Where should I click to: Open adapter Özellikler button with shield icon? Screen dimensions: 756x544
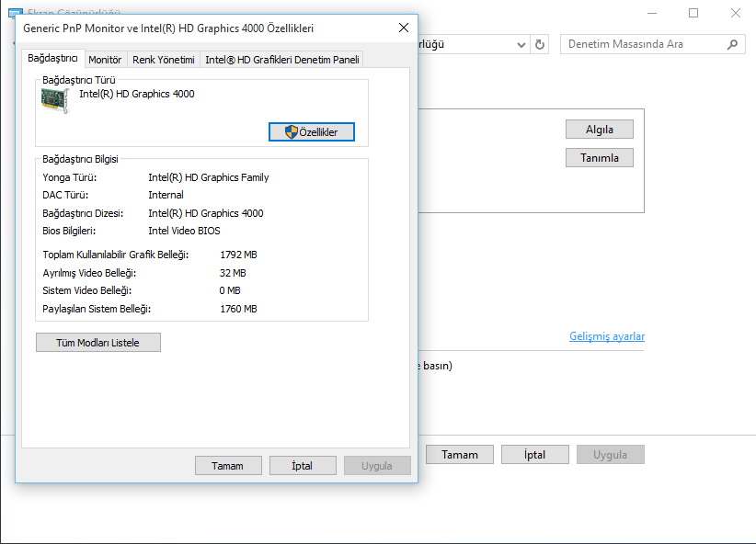[x=312, y=132]
